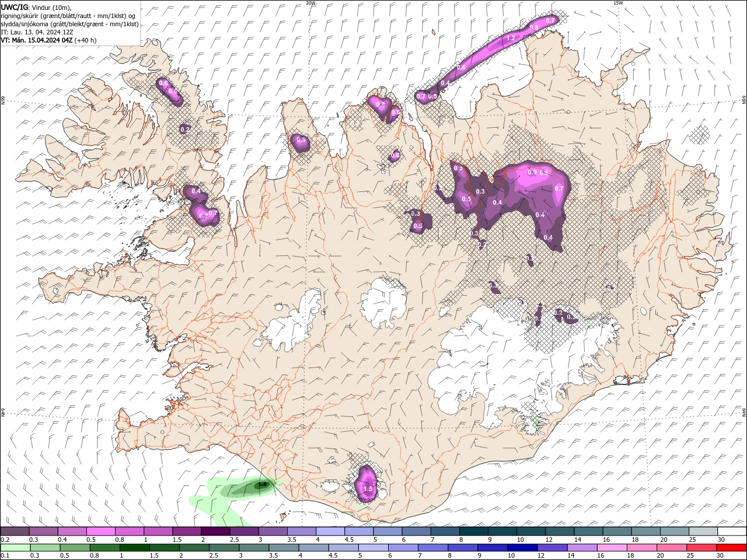The image size is (747, 560).
Task: Click the 1.4 value in green rain area
Action: pyautogui.click(x=262, y=484)
